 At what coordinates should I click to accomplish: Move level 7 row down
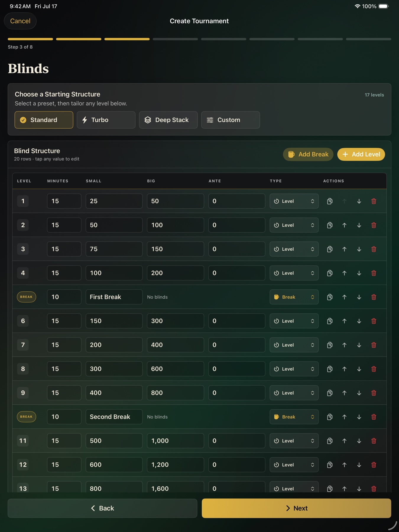(359, 345)
